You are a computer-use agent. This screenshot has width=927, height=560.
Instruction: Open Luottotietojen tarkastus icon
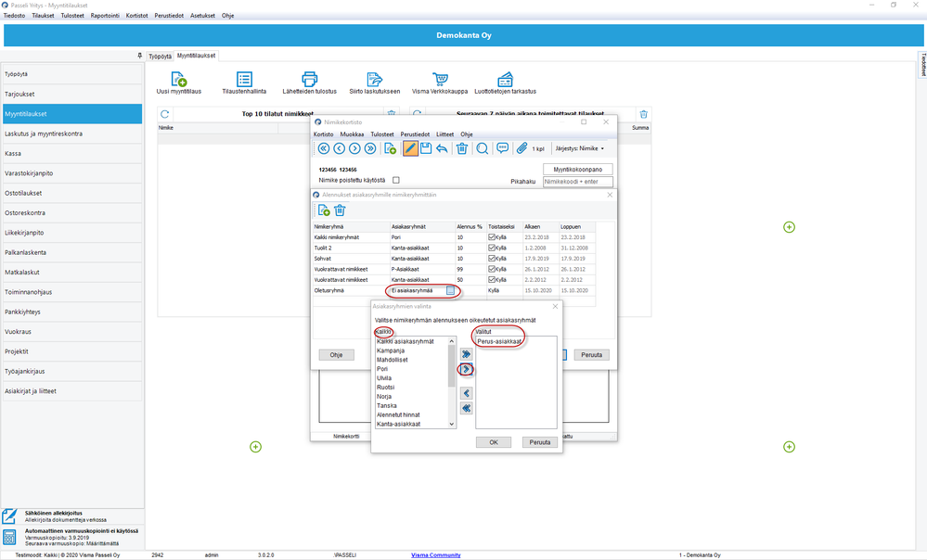505,79
